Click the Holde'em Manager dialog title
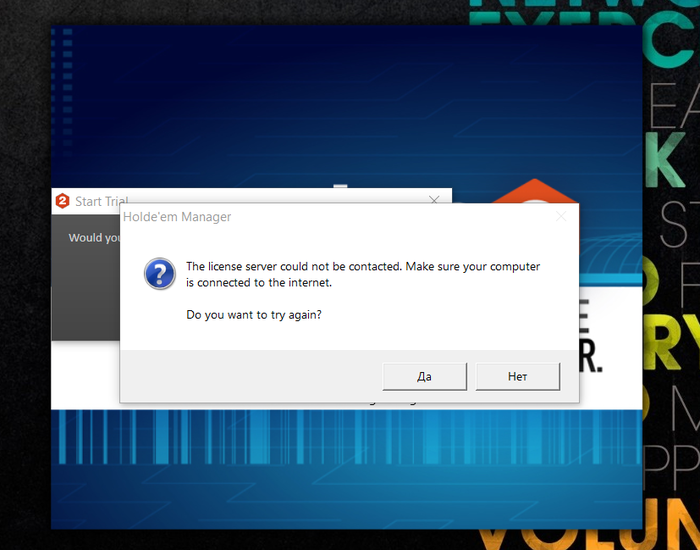This screenshot has width=700, height=550. click(x=177, y=217)
